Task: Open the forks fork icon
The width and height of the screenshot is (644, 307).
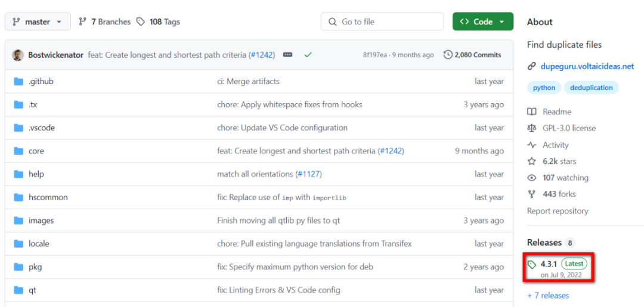Action: coord(532,194)
